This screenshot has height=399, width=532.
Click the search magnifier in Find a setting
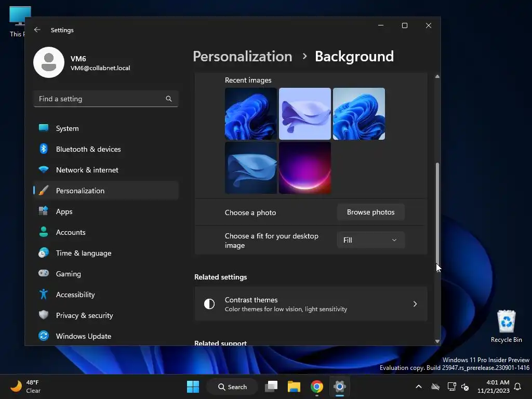[169, 99]
